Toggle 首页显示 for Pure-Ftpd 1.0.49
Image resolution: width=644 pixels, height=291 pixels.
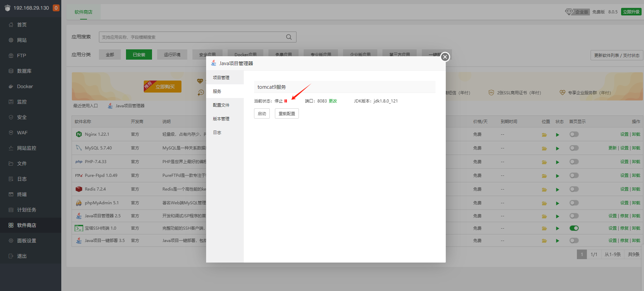coord(574,175)
